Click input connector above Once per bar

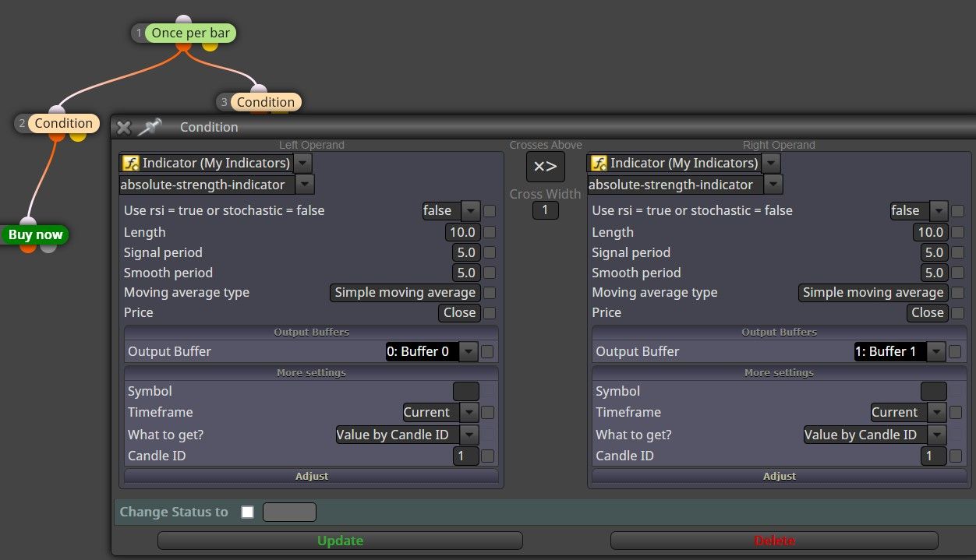[183, 20]
